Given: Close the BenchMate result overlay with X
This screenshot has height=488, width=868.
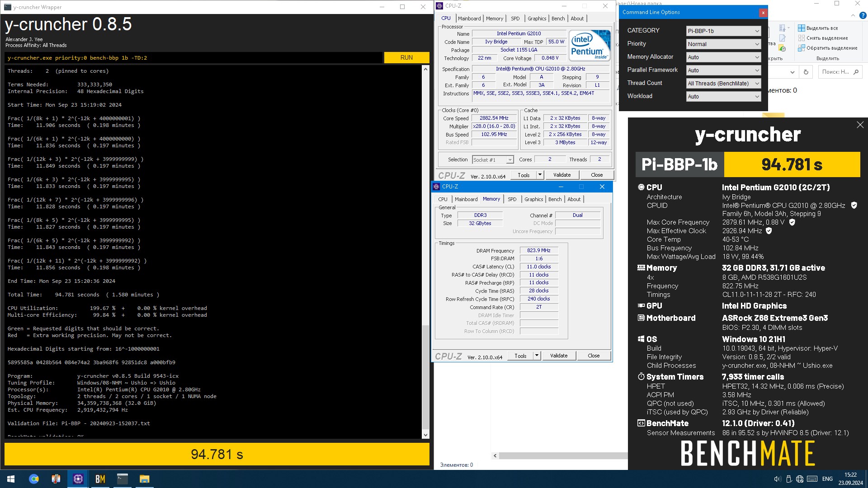Looking at the screenshot, I should (860, 125).
